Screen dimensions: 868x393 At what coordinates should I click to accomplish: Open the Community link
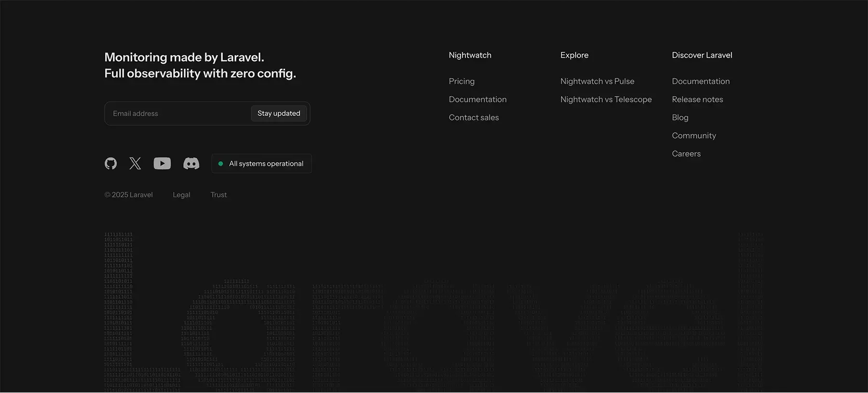click(694, 136)
